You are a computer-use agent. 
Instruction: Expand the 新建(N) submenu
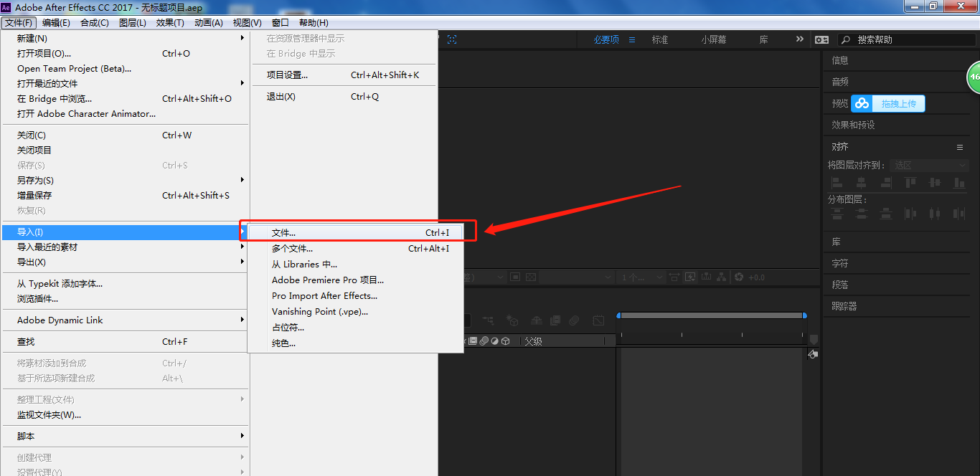pos(125,39)
